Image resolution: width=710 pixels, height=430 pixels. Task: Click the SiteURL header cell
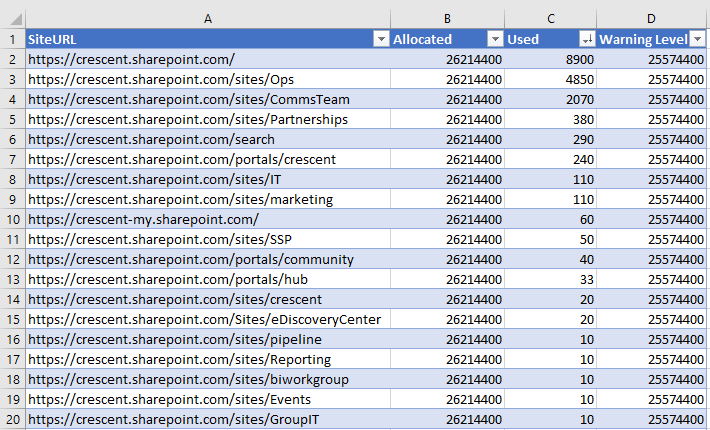(x=208, y=39)
